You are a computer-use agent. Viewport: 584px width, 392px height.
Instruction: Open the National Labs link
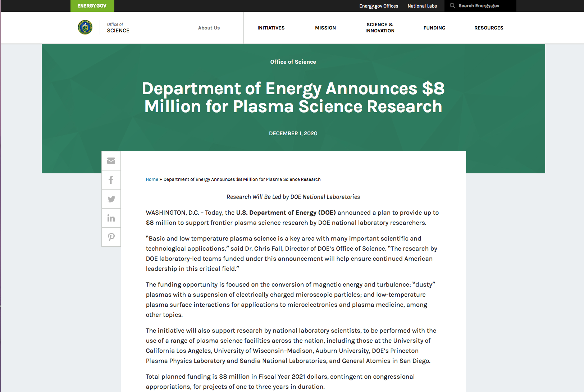coord(422,6)
